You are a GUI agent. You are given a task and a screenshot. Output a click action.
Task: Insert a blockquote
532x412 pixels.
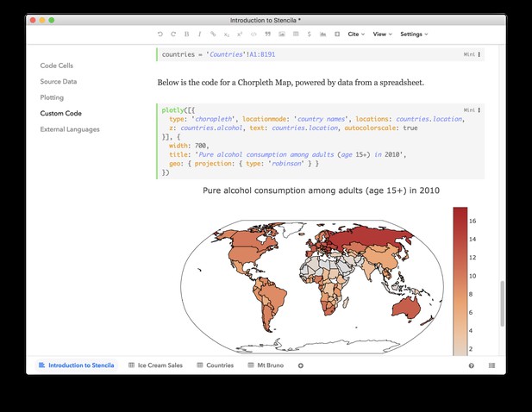pyautogui.click(x=267, y=34)
